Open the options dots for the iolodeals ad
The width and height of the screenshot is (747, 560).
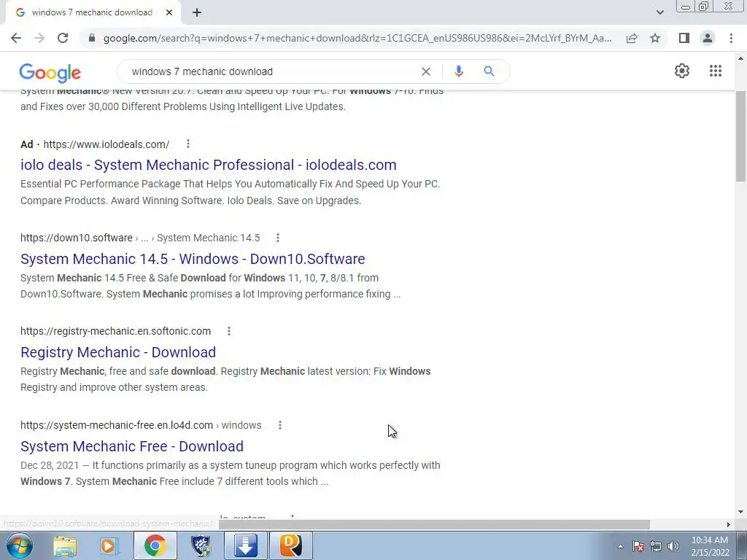pos(188,144)
